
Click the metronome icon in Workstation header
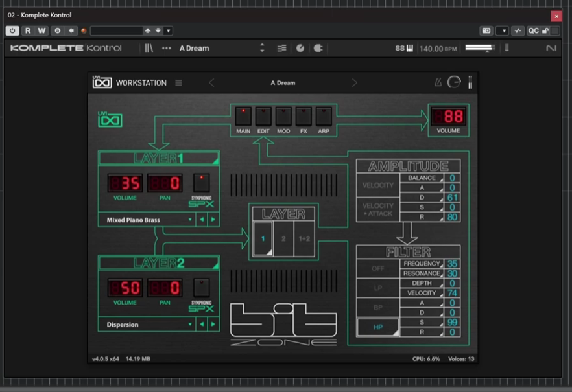[438, 83]
